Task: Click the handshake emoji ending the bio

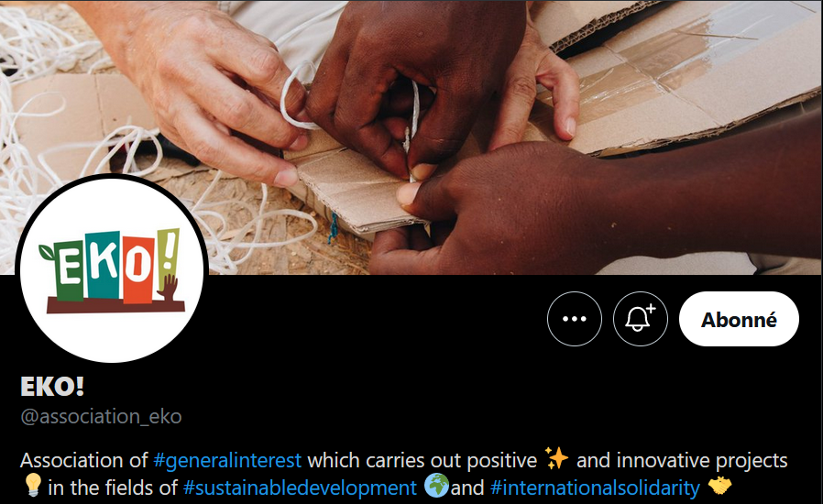Action: coord(719,485)
